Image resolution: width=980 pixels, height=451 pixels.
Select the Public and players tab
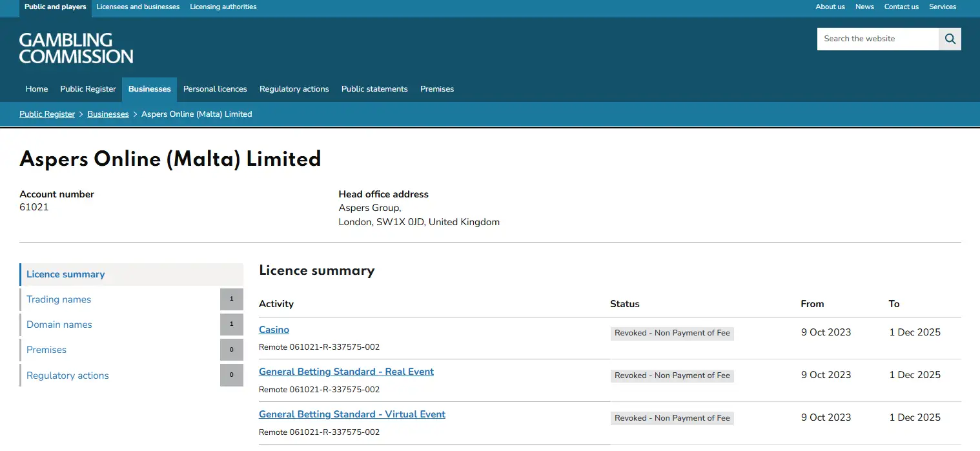click(x=56, y=7)
